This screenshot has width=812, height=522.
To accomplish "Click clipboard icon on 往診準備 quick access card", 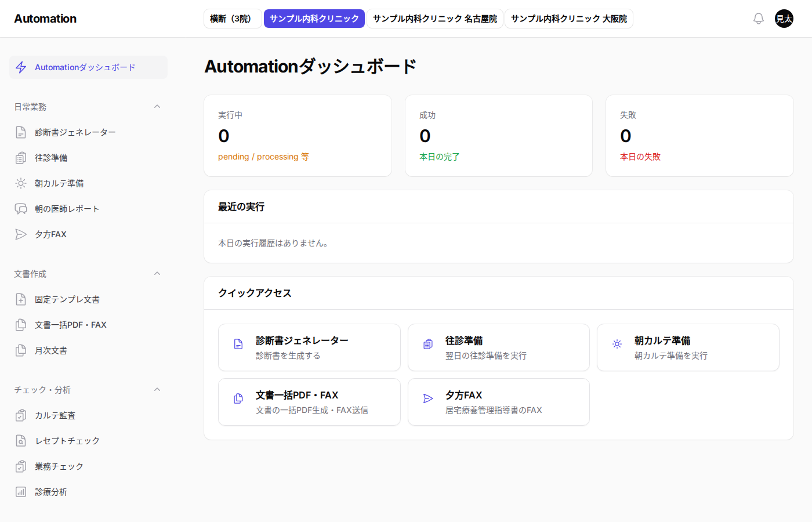I will point(428,344).
